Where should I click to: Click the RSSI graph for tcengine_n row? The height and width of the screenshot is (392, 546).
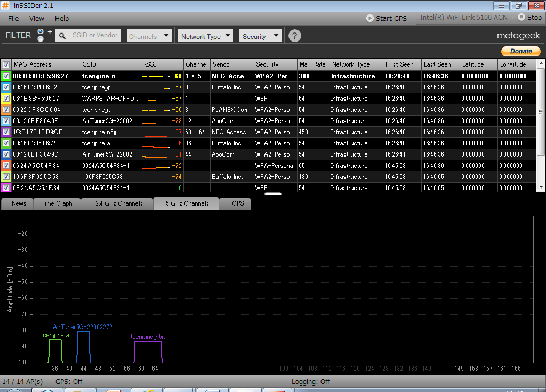pos(156,76)
